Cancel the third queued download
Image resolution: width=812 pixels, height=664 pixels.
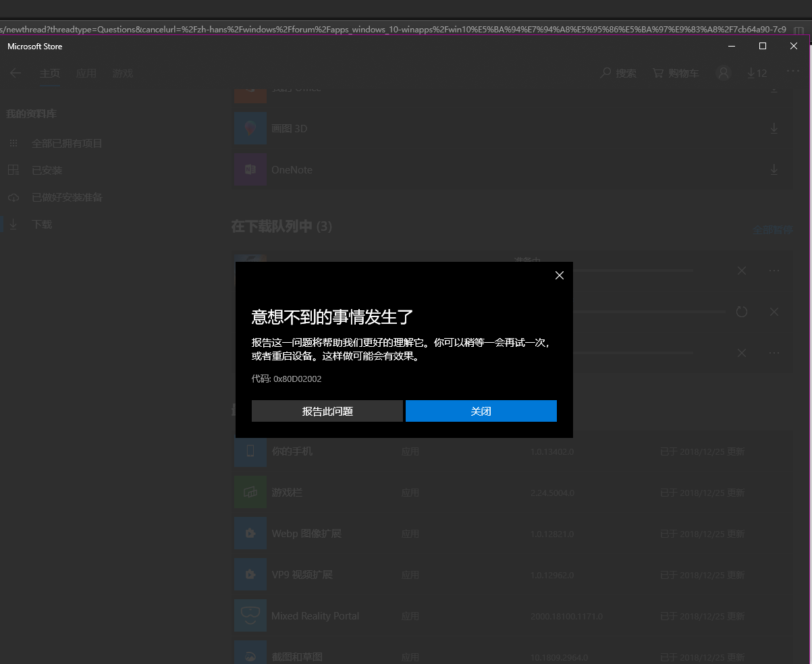(742, 353)
